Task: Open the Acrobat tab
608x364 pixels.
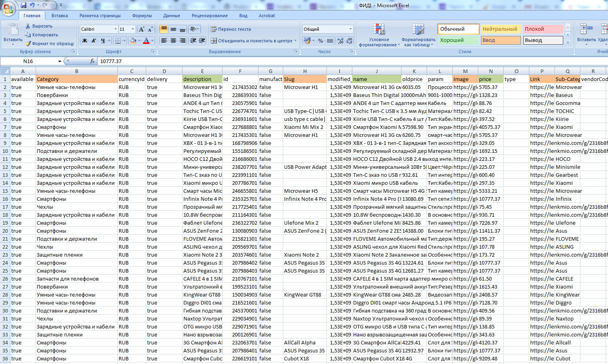Action: (x=266, y=16)
